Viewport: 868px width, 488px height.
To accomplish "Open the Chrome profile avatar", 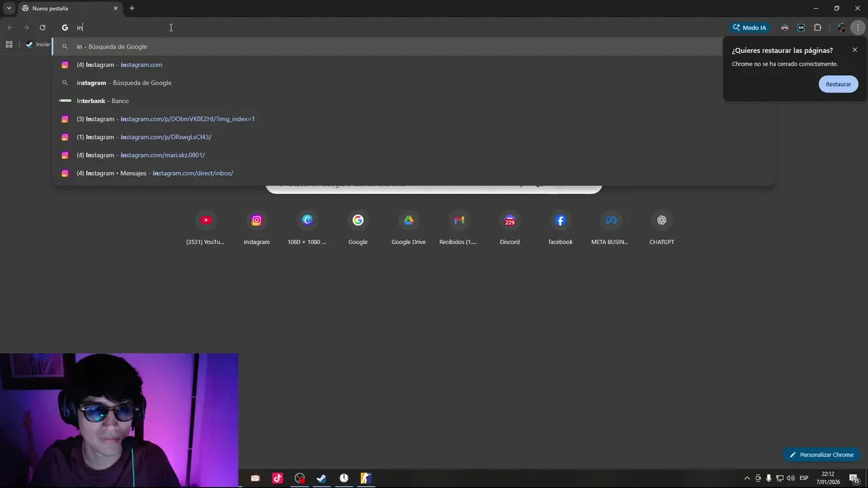I will (x=842, y=28).
